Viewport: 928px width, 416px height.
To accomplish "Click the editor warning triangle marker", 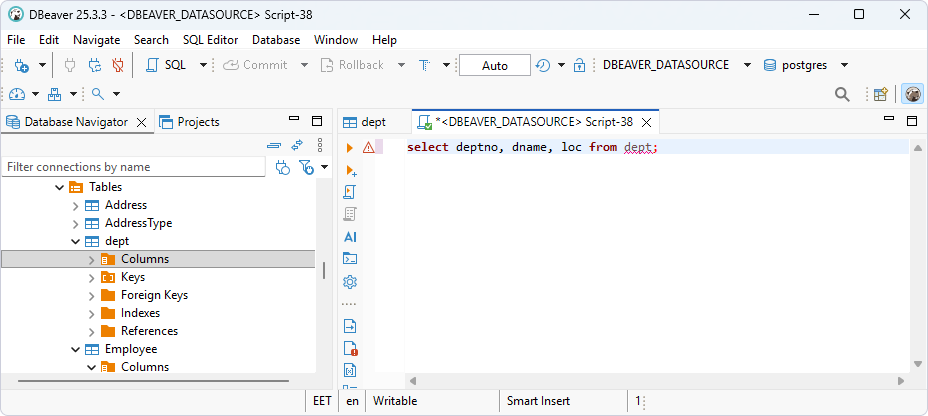I will point(369,147).
